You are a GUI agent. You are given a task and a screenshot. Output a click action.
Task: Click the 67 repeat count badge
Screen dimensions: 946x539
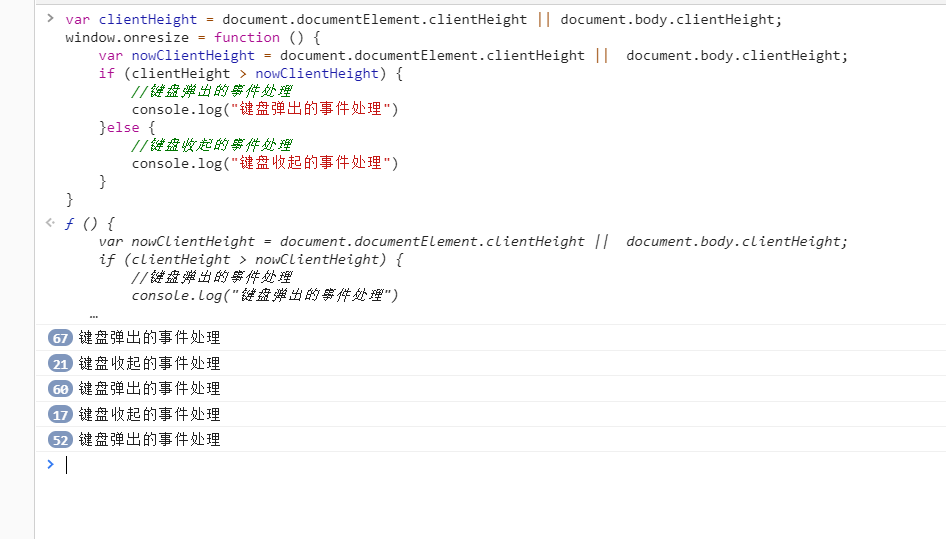(60, 338)
